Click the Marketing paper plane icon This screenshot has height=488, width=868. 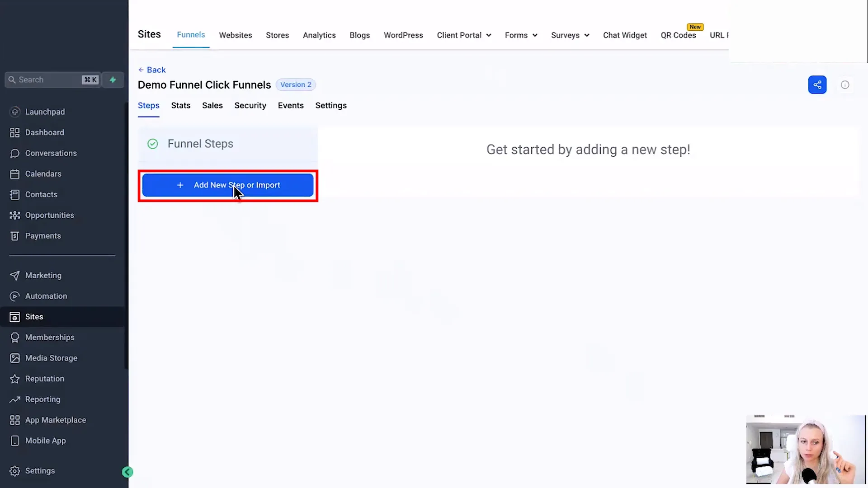tap(15, 275)
